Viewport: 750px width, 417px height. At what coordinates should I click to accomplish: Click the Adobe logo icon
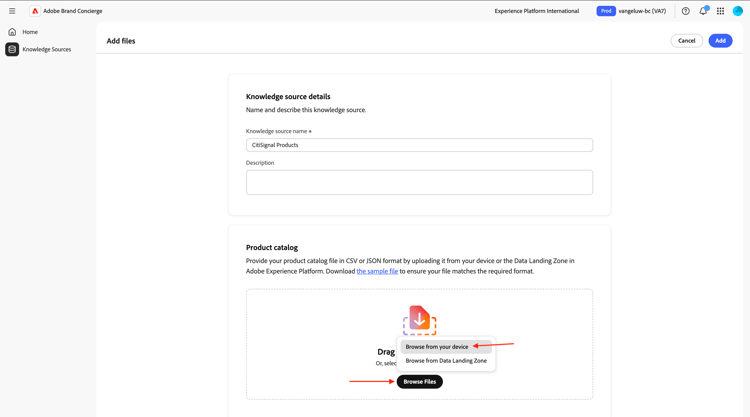(x=35, y=11)
